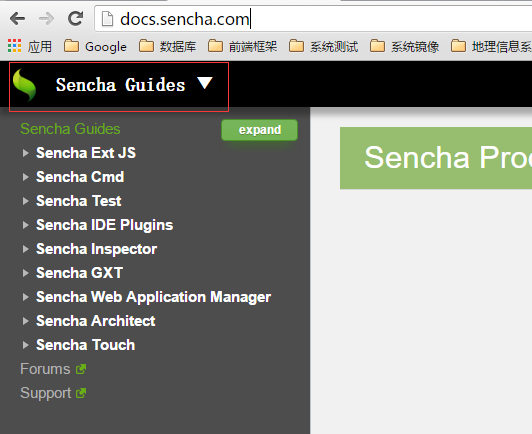This screenshot has width=532, height=434.
Task: Click the docs.sencha.com address bar
Action: coord(313,19)
